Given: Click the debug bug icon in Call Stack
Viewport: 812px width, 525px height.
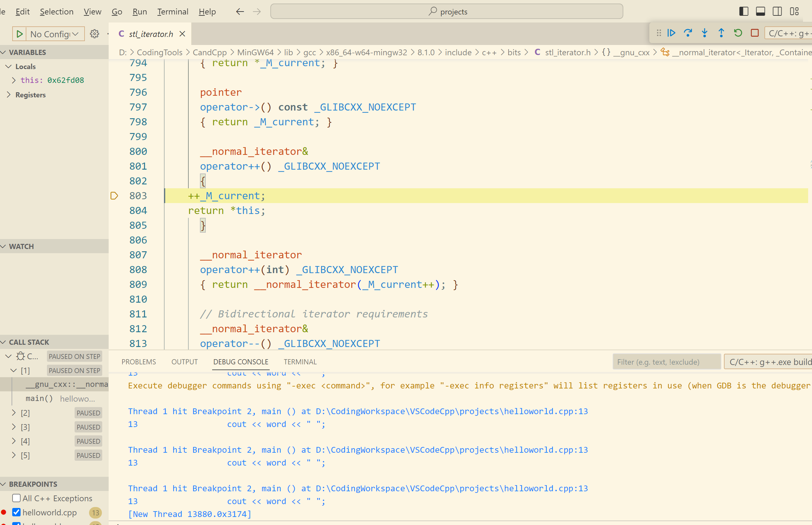Looking at the screenshot, I should 21,356.
